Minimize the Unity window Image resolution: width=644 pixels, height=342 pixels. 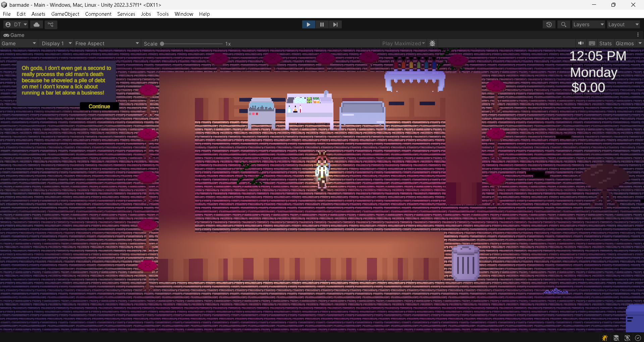click(594, 5)
